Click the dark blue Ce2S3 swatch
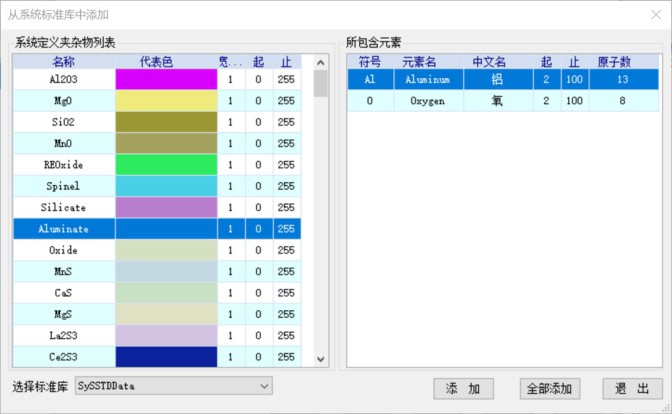The width and height of the screenshot is (672, 414). 166,356
